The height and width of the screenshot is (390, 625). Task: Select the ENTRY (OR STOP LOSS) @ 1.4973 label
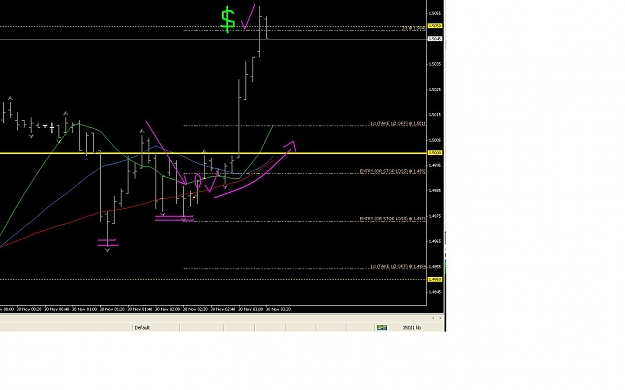(x=392, y=219)
